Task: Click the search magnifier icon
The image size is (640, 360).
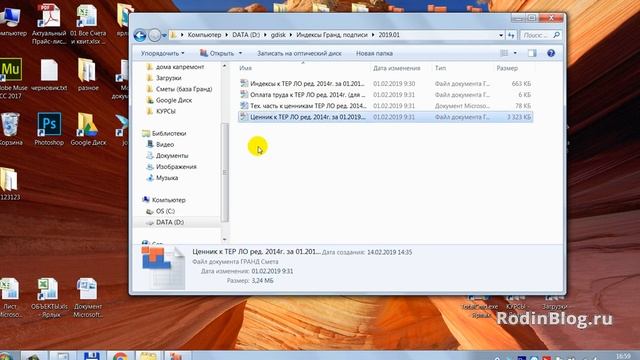Action: (x=556, y=36)
